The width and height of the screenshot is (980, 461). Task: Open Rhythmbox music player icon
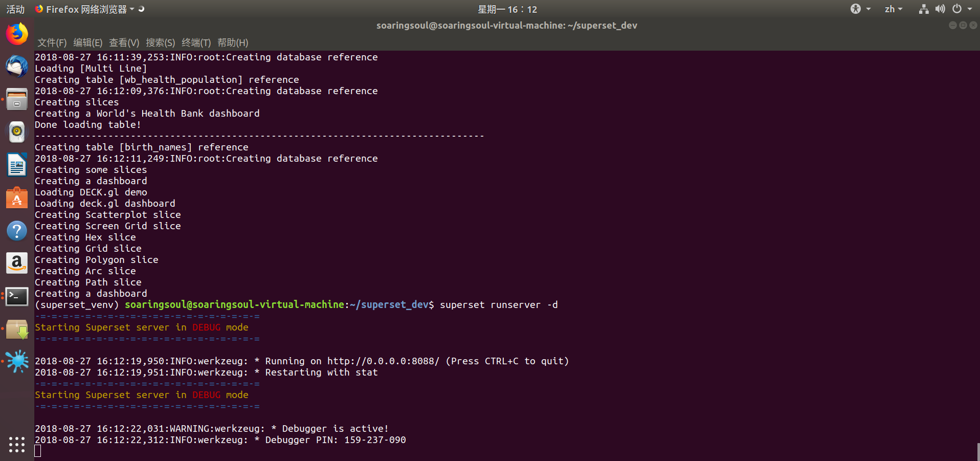tap(17, 132)
